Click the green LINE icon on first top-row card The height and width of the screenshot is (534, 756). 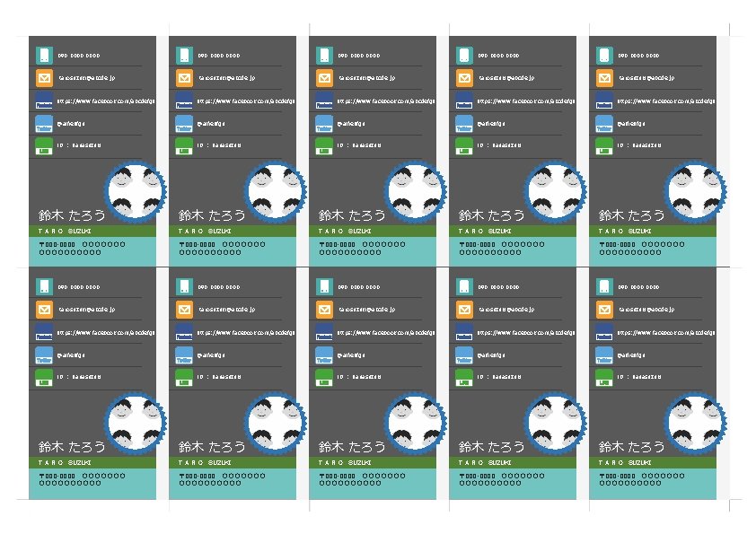[44, 146]
